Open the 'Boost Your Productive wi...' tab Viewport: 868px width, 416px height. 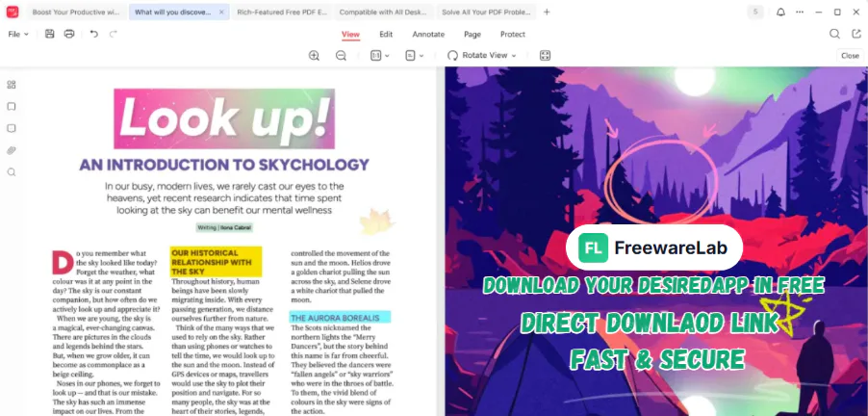point(76,12)
